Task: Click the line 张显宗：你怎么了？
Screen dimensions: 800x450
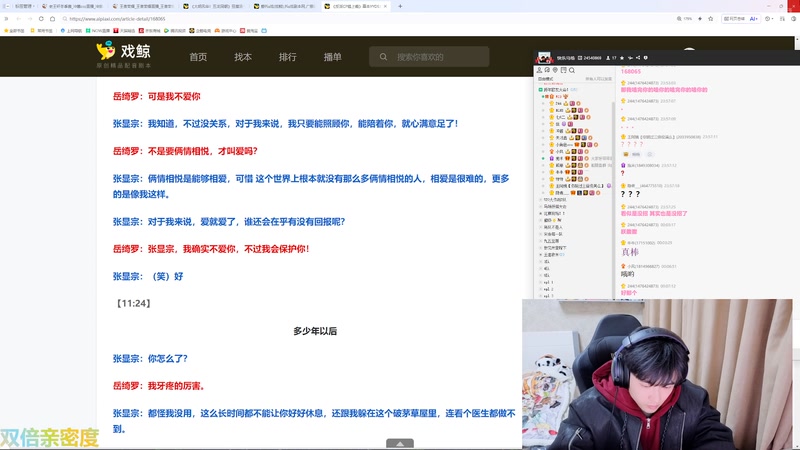Action: point(150,359)
